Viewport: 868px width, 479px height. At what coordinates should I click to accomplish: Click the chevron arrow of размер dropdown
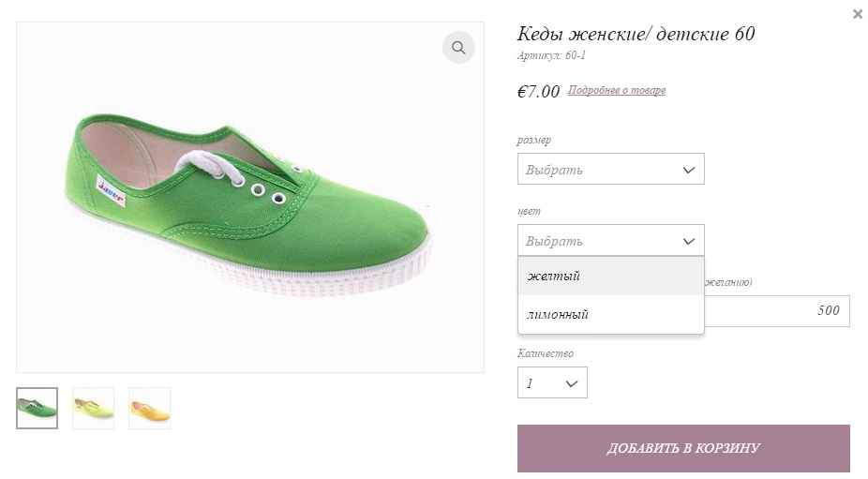coord(689,170)
